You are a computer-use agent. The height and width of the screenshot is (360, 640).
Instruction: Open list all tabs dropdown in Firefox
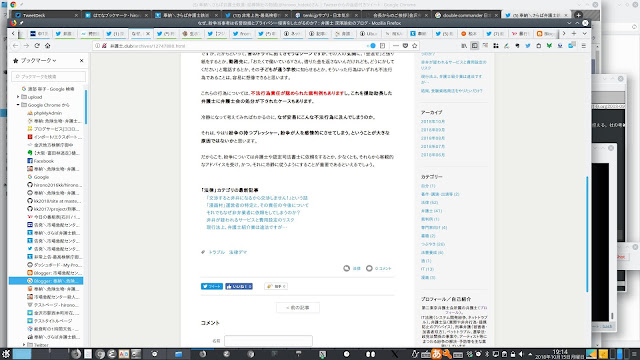coord(584,33)
